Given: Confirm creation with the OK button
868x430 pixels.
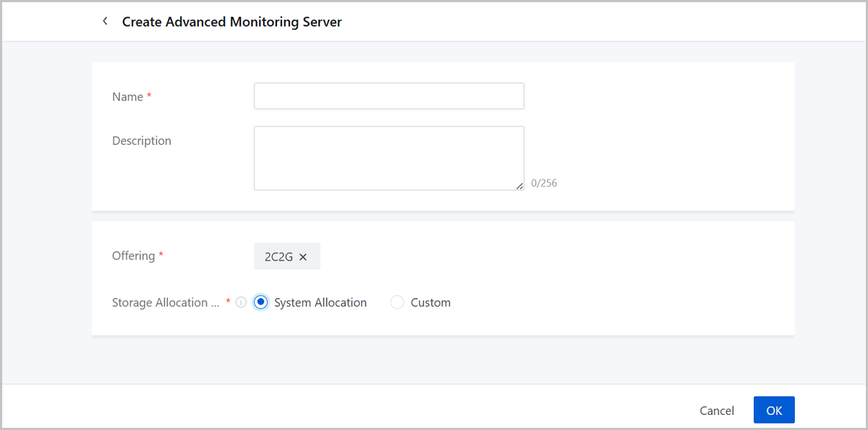Looking at the screenshot, I should (774, 410).
